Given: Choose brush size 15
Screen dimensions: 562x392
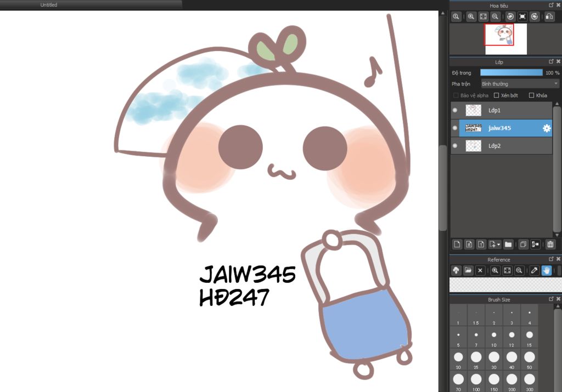Looking at the screenshot, I should point(530,337).
